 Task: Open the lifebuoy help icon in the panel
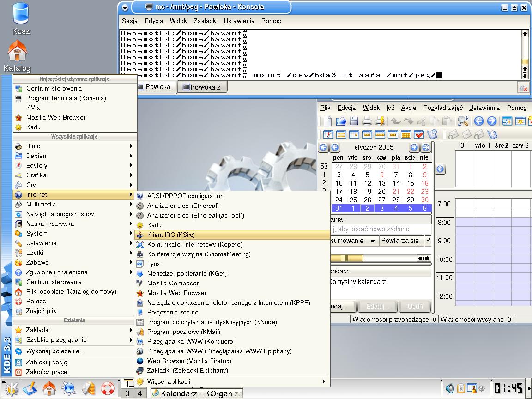[108, 388]
